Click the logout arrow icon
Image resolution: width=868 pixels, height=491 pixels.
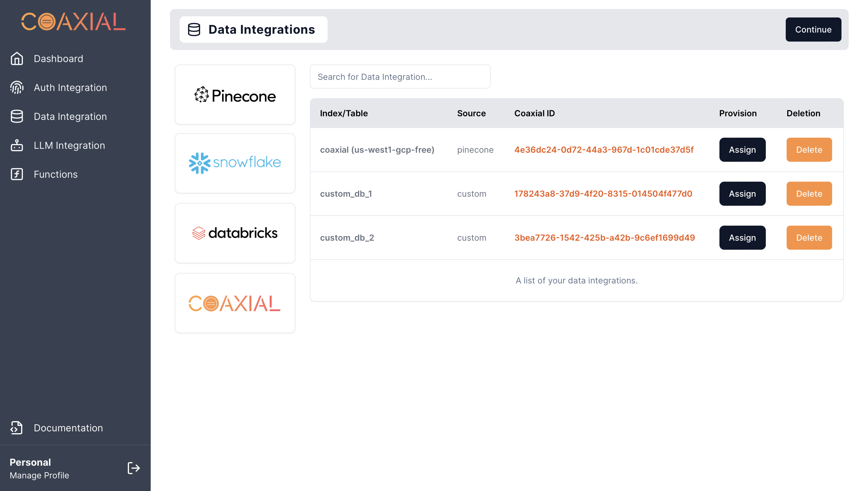(134, 468)
